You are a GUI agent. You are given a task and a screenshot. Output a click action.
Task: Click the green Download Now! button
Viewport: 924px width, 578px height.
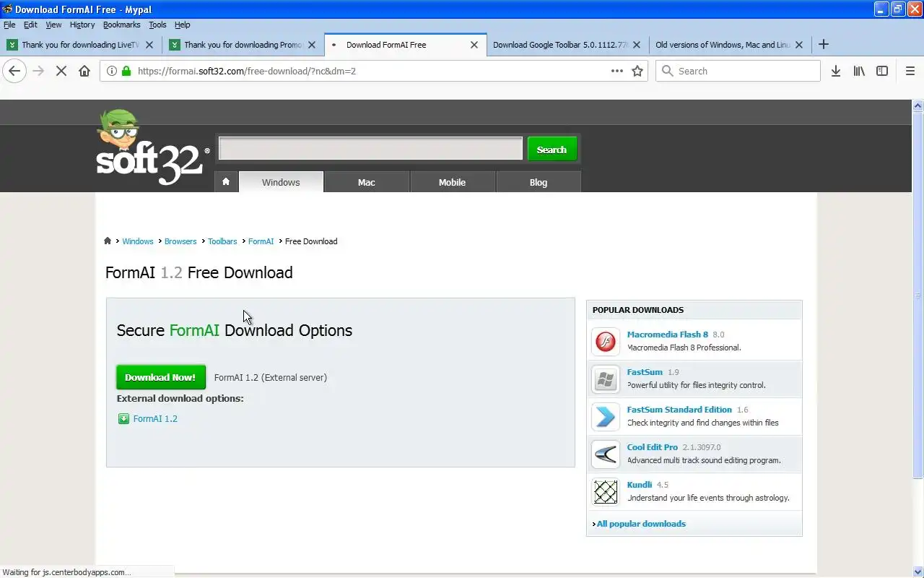tap(161, 377)
